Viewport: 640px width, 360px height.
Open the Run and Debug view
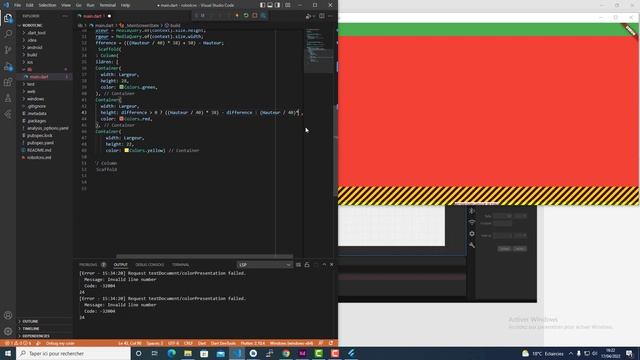[x=8, y=66]
